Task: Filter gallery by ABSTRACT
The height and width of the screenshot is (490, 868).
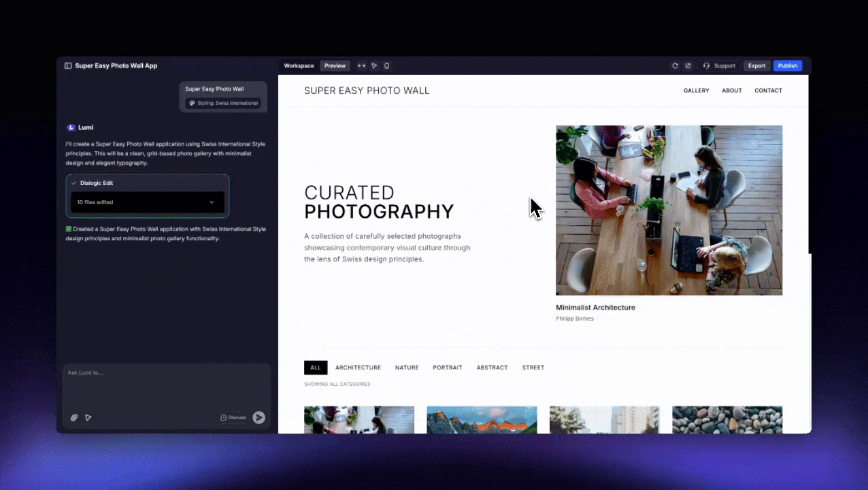Action: pyautogui.click(x=492, y=367)
